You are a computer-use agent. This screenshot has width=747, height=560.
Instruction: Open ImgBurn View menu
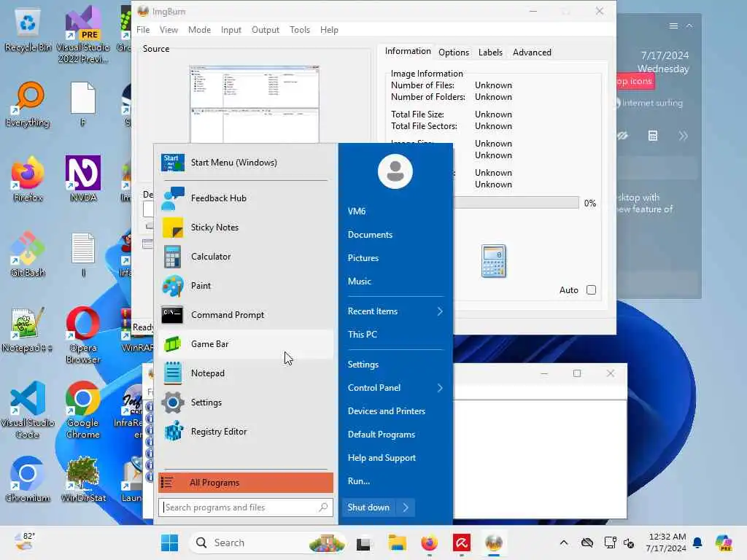(x=169, y=29)
